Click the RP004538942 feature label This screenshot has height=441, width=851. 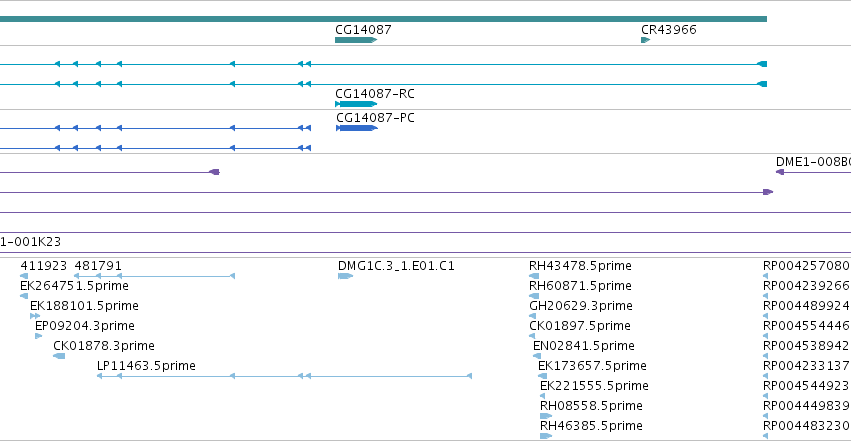coord(806,346)
